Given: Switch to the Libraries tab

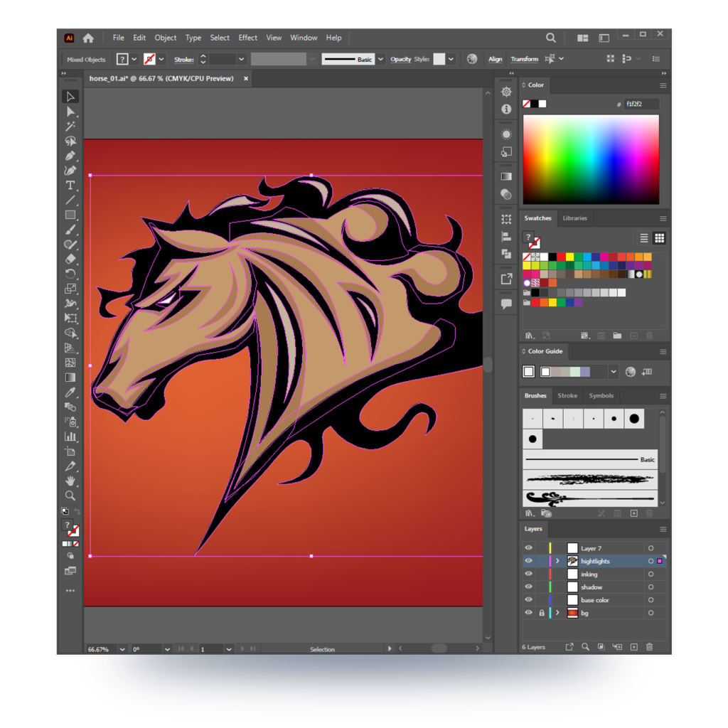Looking at the screenshot, I should pos(574,218).
